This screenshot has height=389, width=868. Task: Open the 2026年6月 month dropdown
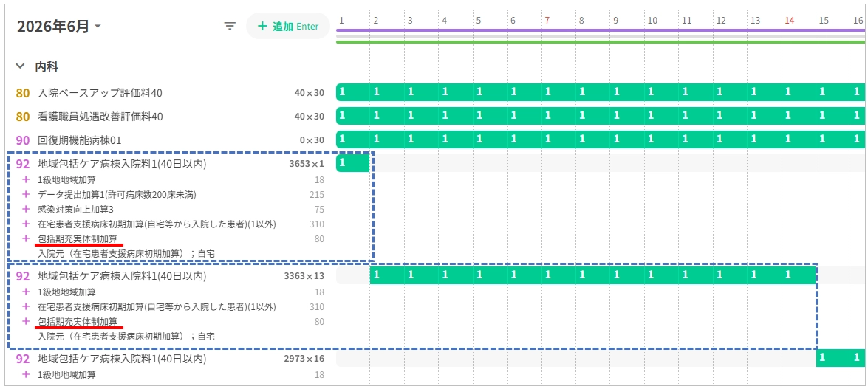tap(58, 26)
